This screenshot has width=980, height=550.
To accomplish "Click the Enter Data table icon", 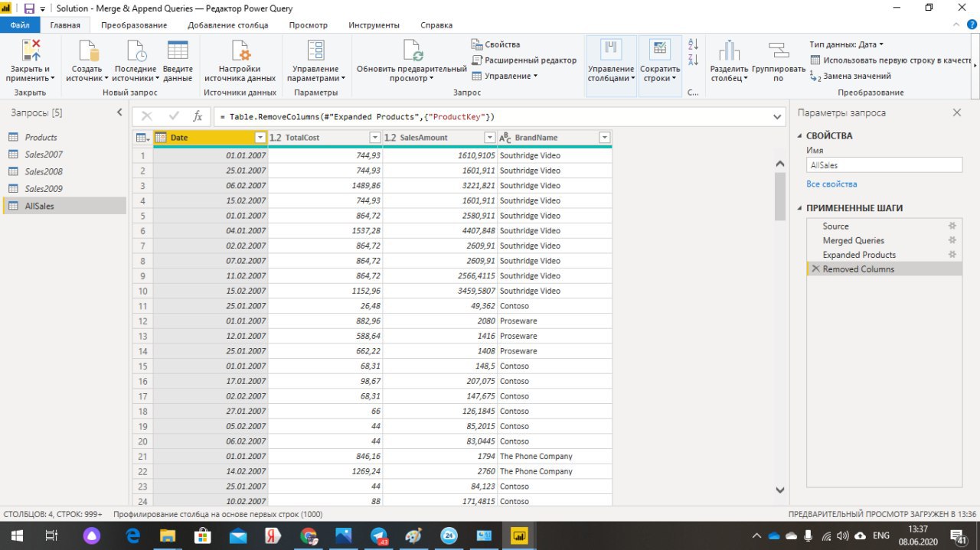I will click(178, 50).
